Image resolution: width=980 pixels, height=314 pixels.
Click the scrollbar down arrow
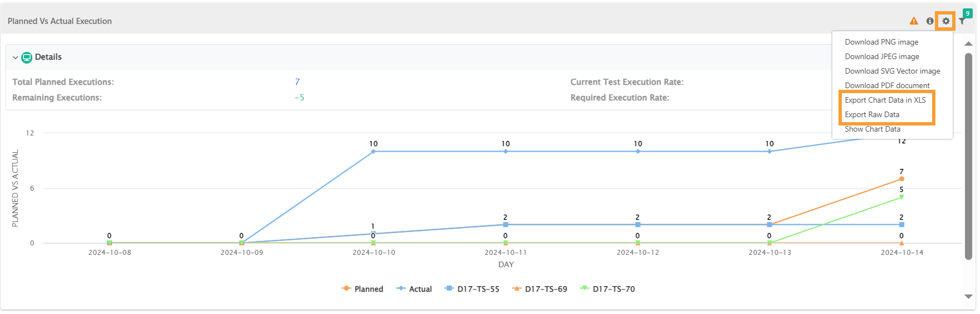pos(969,297)
